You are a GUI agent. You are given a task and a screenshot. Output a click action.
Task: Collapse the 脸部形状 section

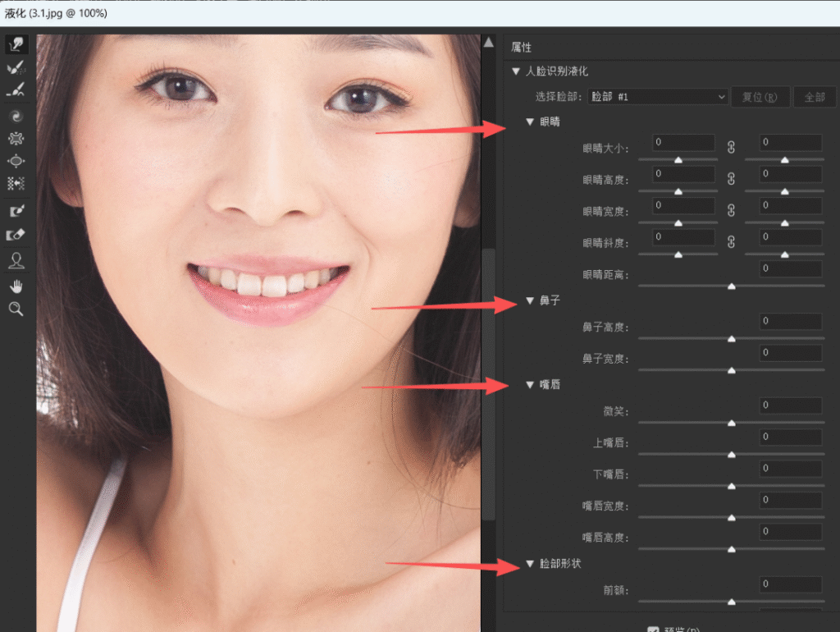(x=530, y=564)
